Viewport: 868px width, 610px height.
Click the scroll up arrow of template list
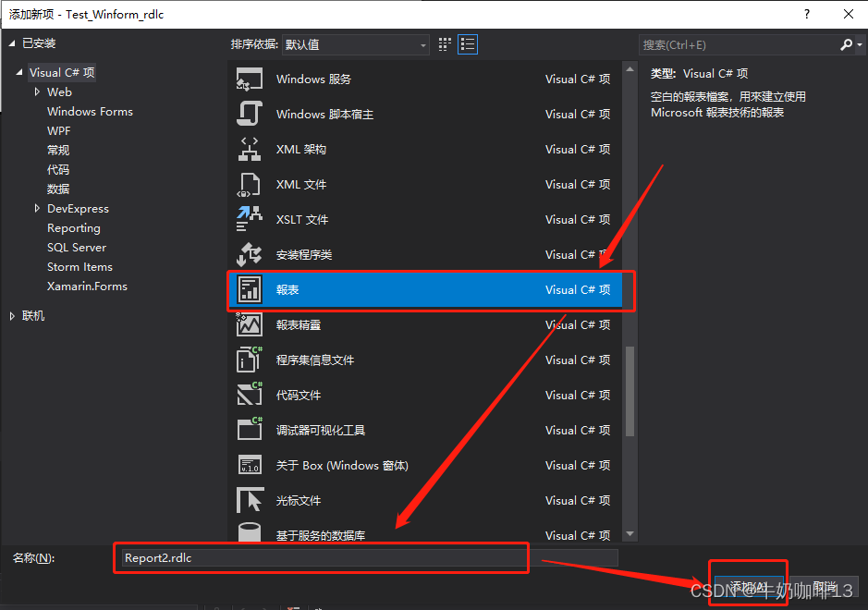click(x=630, y=69)
